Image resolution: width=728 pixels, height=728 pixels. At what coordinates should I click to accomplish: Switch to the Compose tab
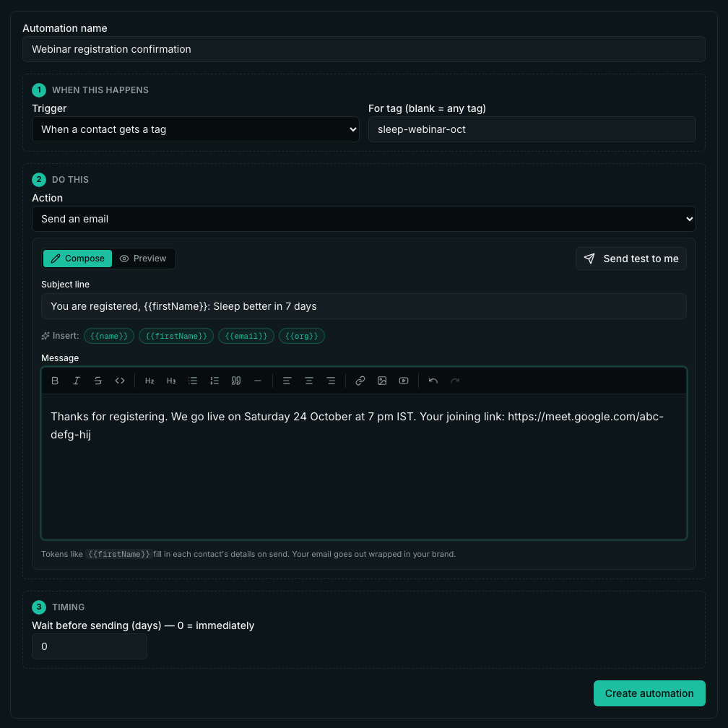click(77, 259)
